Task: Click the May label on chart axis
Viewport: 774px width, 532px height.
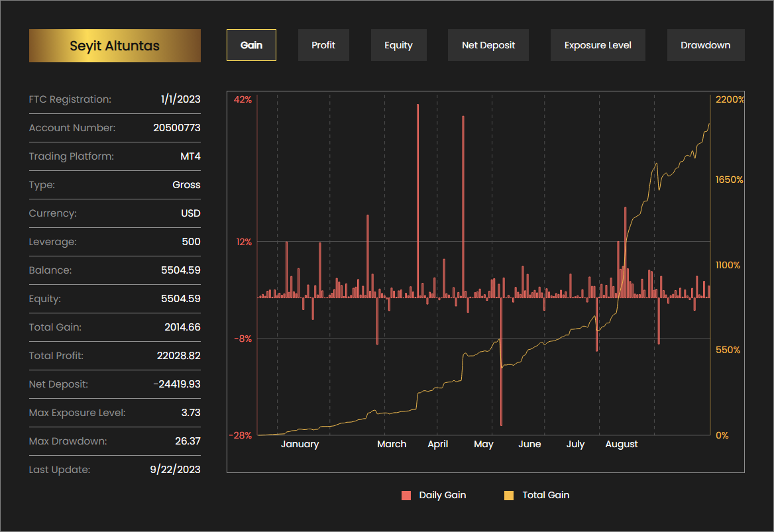Action: pos(484,444)
